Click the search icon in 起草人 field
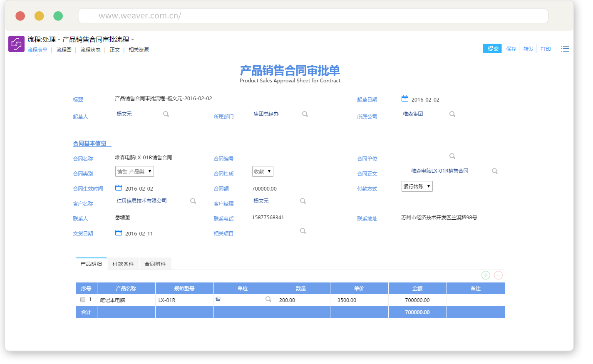Viewport: 593px width, 364px height. click(166, 114)
